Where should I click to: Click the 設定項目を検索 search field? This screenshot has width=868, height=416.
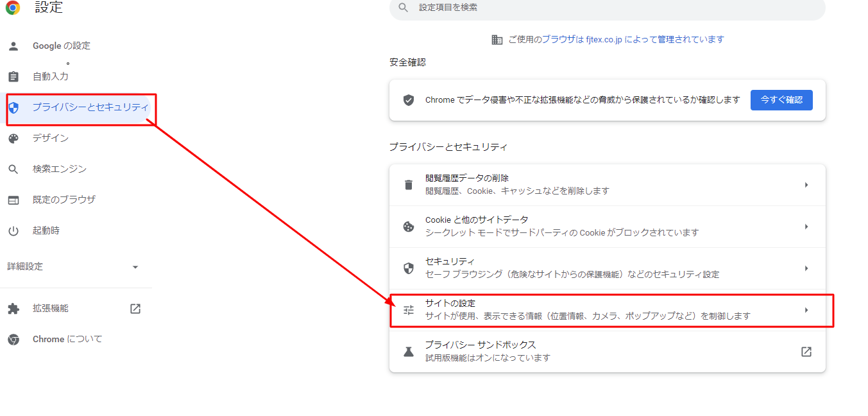point(607,8)
